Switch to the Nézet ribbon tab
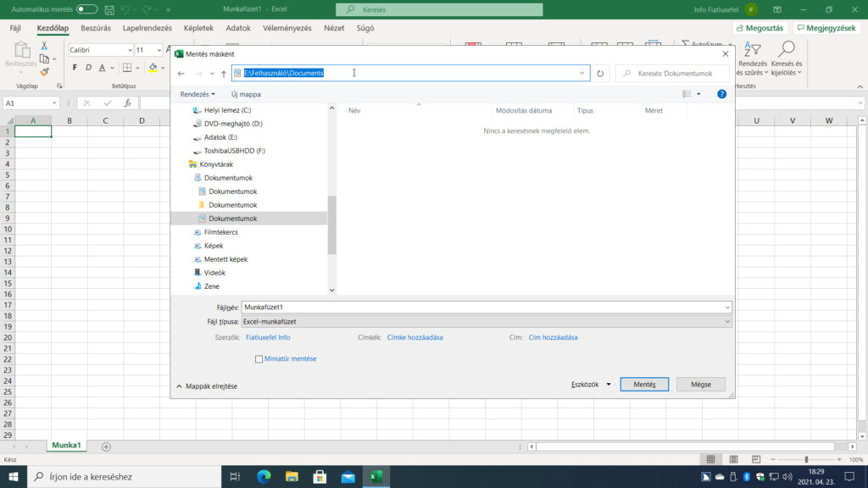Viewport: 868px width, 488px height. click(334, 28)
